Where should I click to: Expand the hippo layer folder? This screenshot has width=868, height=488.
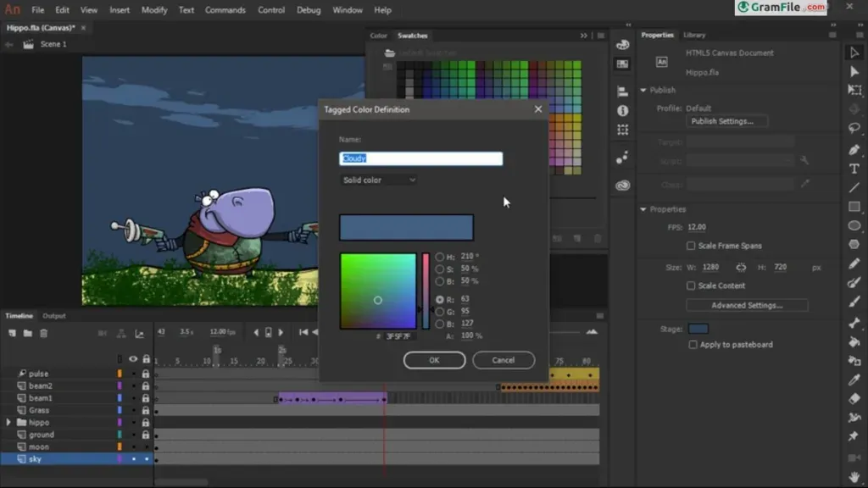tap(8, 423)
